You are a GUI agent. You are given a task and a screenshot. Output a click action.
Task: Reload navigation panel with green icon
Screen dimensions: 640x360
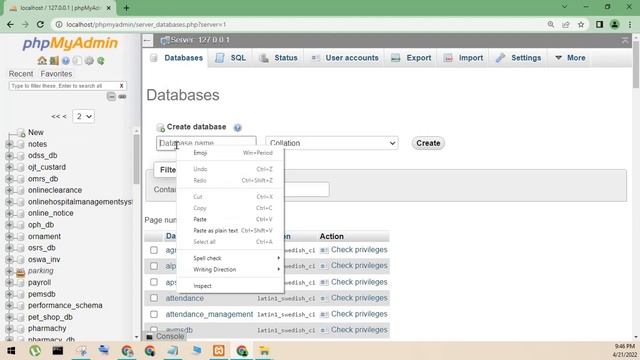point(101,61)
